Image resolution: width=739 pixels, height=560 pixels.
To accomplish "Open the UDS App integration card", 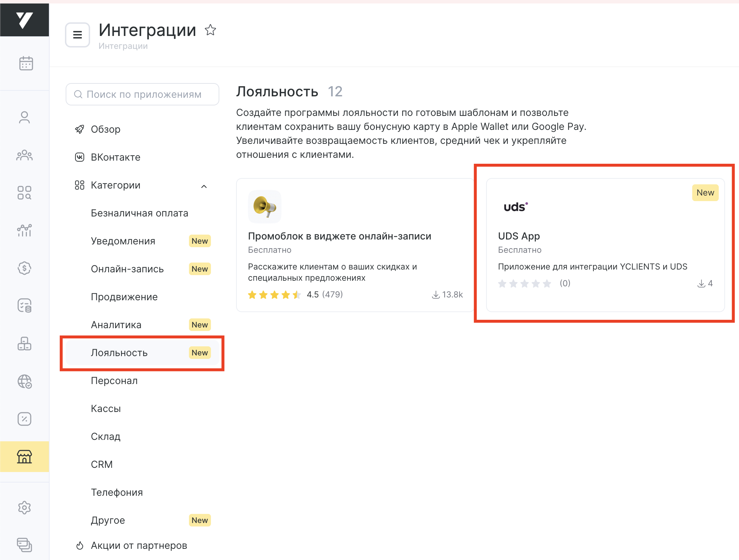I will tap(605, 244).
